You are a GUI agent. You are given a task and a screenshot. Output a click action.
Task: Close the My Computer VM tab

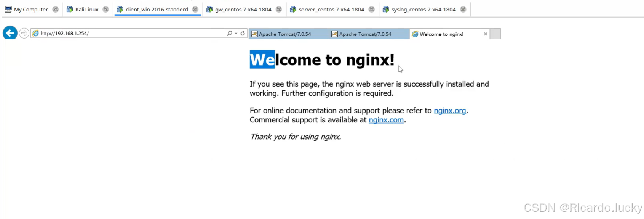tap(56, 9)
